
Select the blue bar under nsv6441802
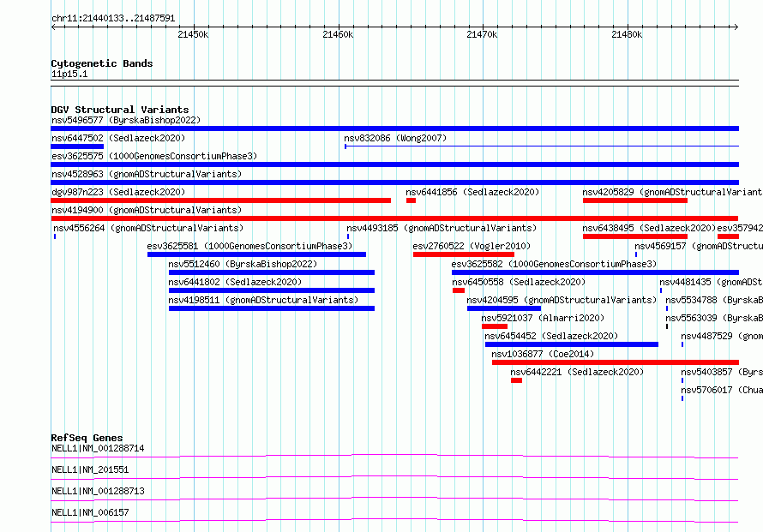pos(272,290)
